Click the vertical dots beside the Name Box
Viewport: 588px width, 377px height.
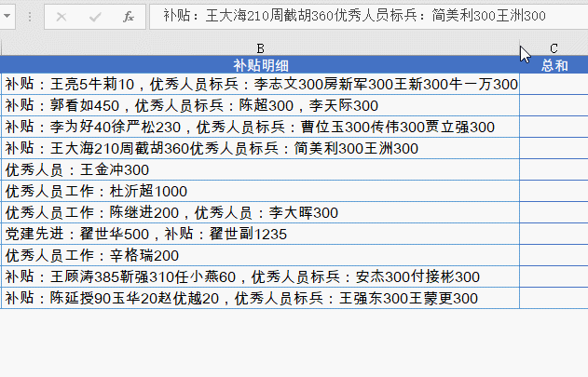[x=30, y=17]
